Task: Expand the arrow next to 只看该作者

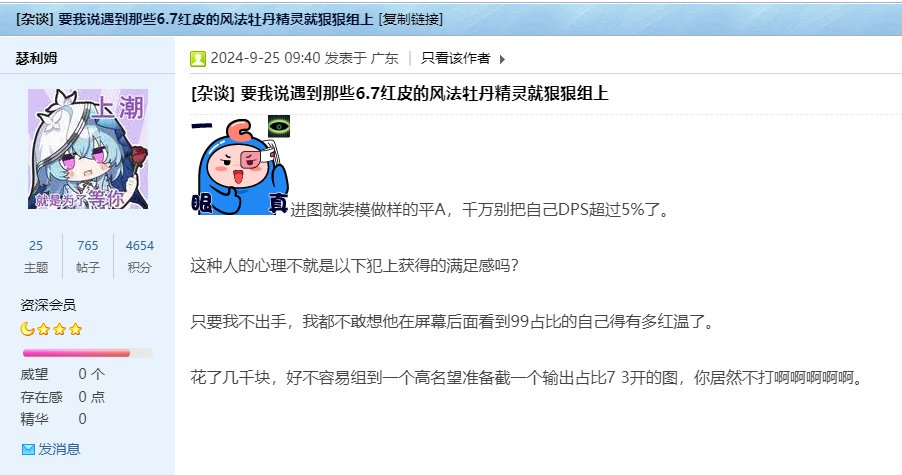Action: click(x=502, y=59)
